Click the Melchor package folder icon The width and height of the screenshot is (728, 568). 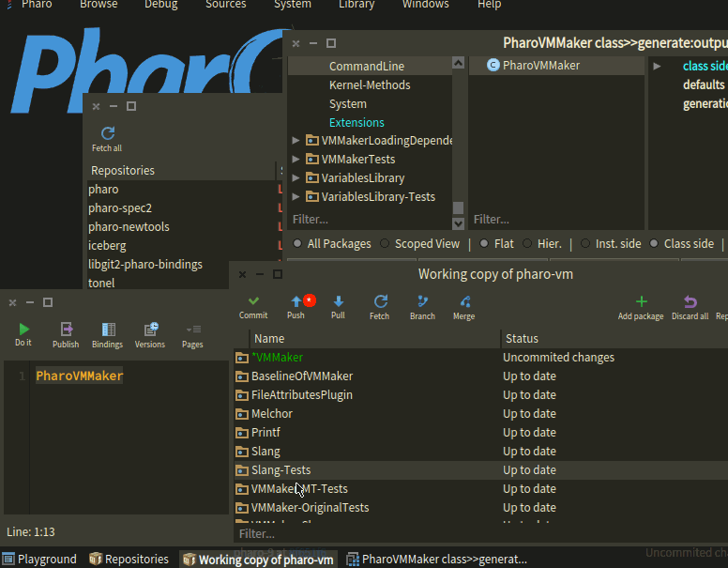tap(242, 414)
